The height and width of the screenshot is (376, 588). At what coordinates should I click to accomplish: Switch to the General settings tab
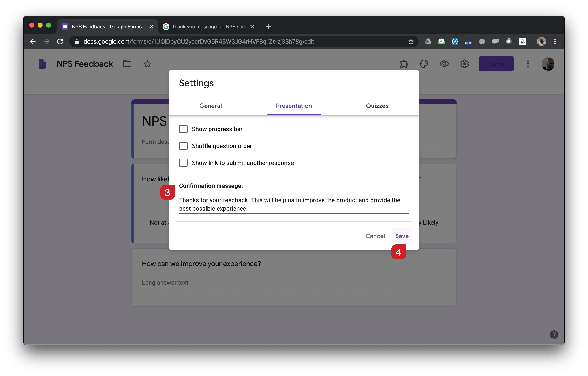click(211, 106)
